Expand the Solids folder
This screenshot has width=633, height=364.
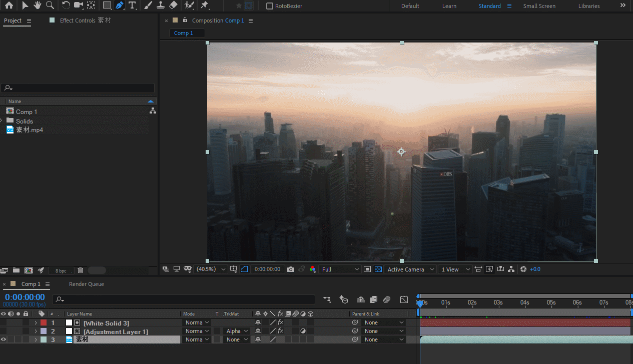click(2, 121)
